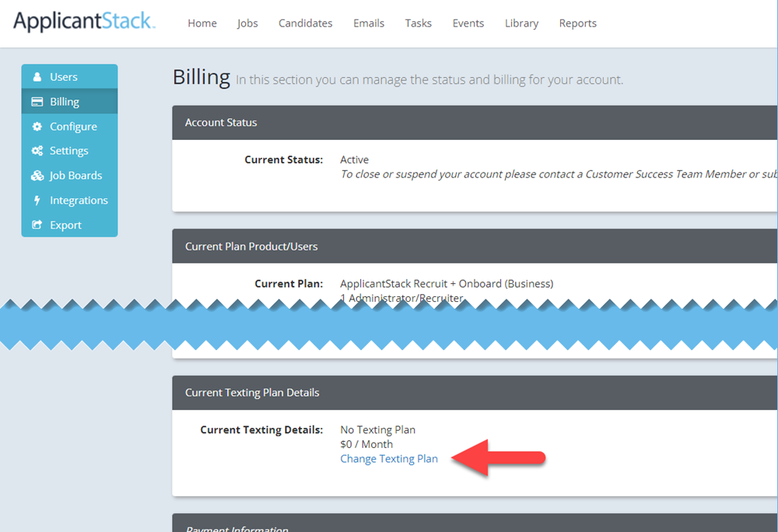Click the Change Texting Plan link
This screenshot has height=532, width=778.
pos(389,459)
